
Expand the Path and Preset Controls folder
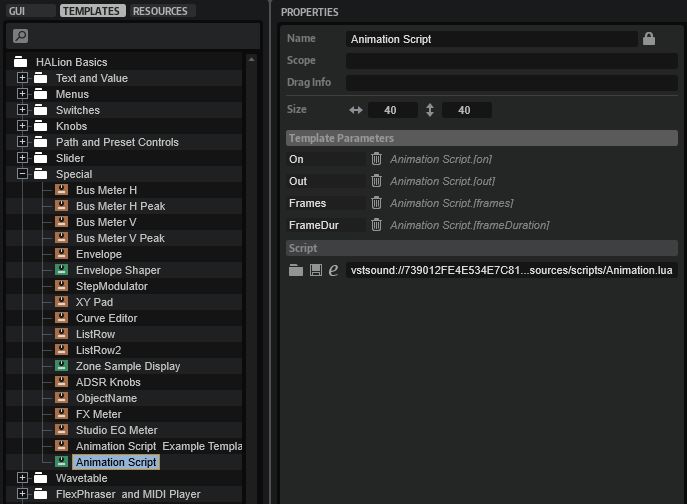click(22, 142)
